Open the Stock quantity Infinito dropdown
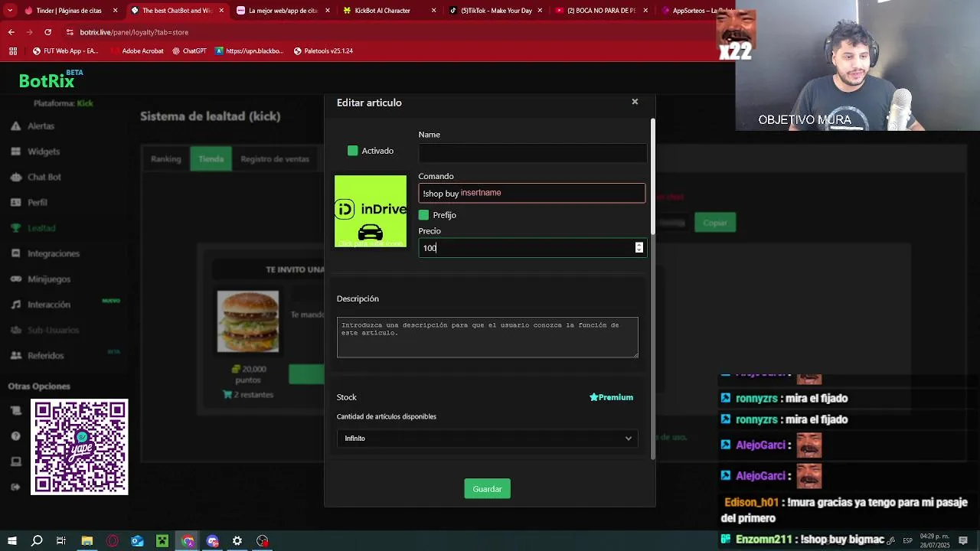 pos(488,439)
